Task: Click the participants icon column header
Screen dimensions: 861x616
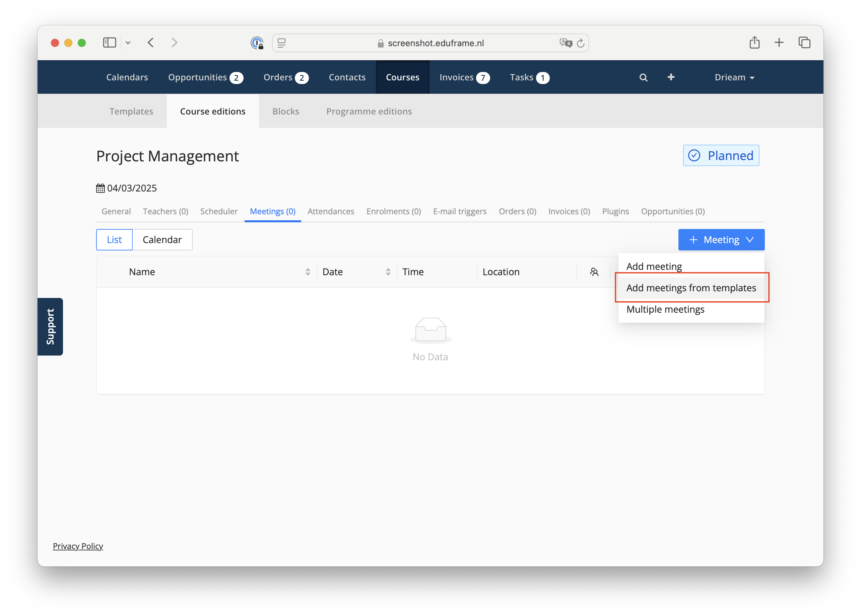Action: click(594, 272)
